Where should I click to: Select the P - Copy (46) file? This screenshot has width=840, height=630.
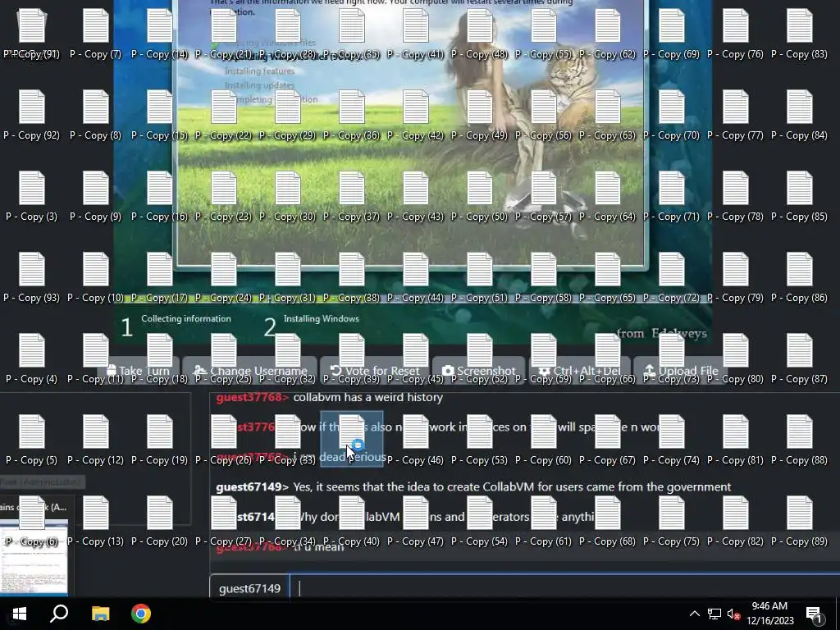[x=415, y=441]
